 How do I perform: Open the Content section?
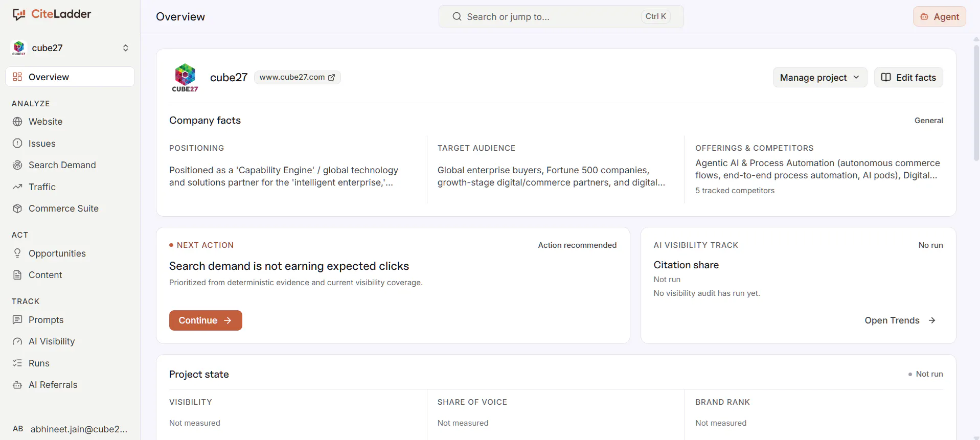pyautogui.click(x=70, y=275)
